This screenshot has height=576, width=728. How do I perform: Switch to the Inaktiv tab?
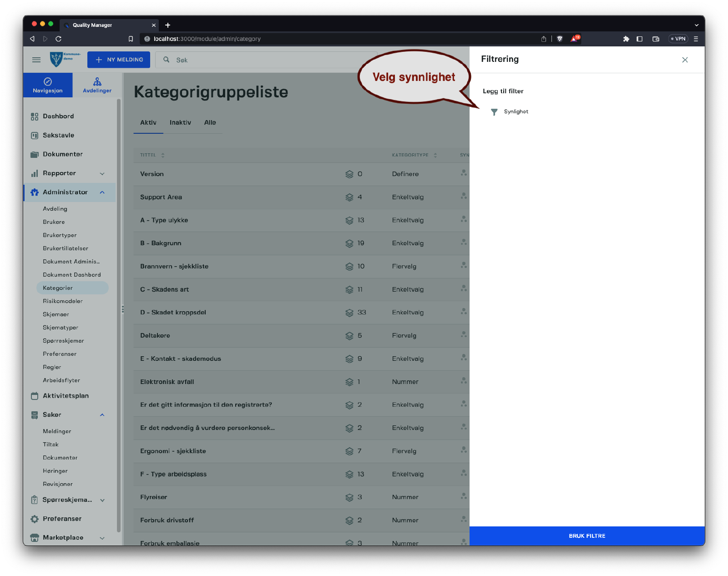point(180,123)
